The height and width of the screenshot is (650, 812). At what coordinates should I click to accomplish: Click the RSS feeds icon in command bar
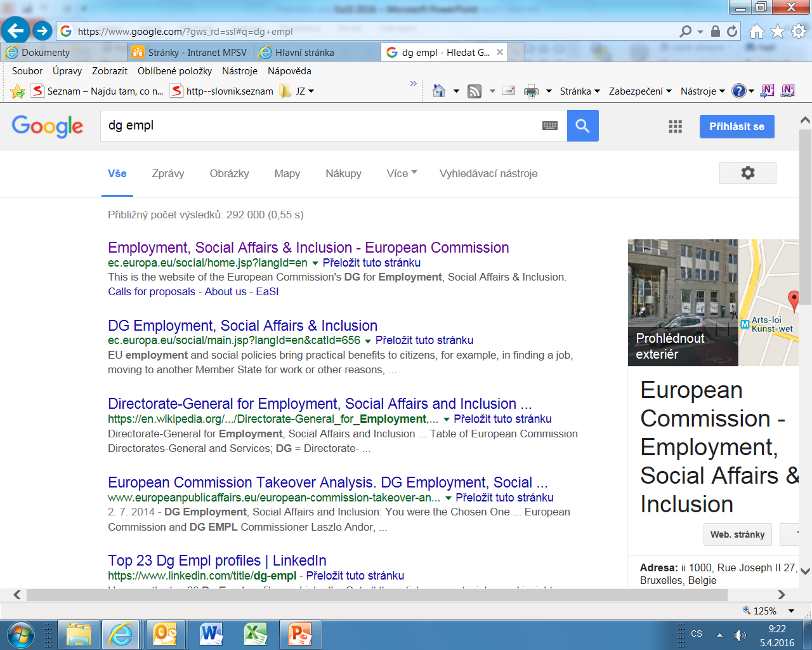[475, 91]
